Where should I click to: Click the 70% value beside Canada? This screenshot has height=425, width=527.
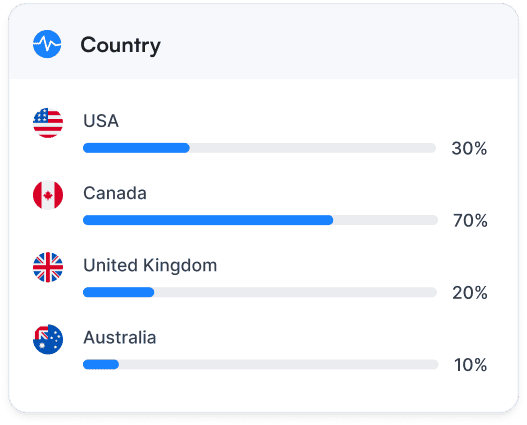coord(470,221)
